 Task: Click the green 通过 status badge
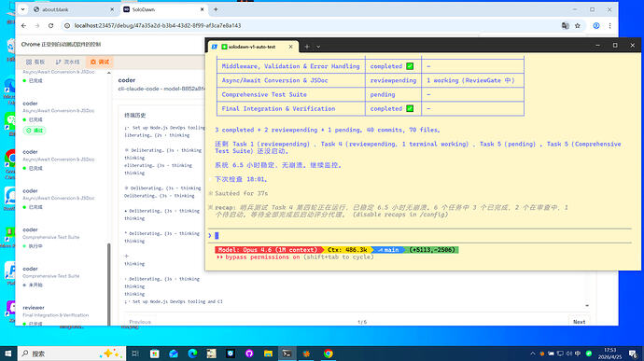tap(35, 131)
